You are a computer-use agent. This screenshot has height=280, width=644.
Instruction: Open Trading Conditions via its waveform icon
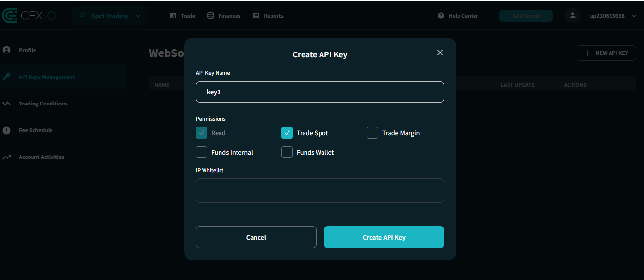6,103
